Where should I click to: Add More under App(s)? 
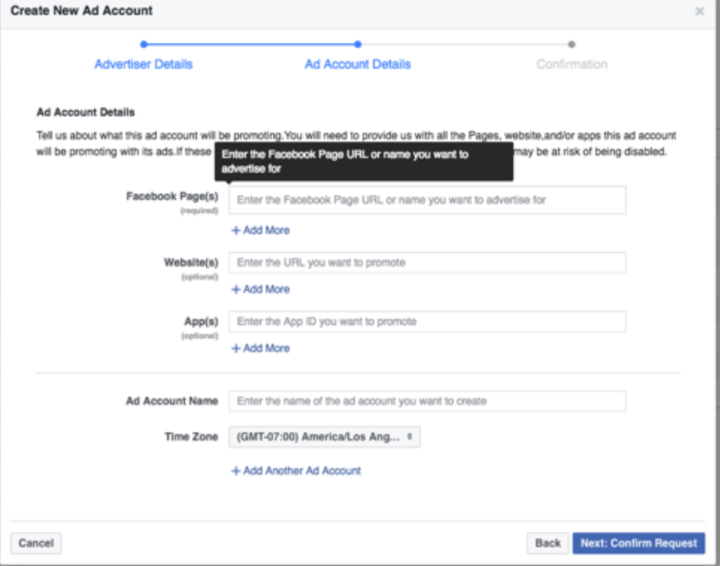click(260, 348)
